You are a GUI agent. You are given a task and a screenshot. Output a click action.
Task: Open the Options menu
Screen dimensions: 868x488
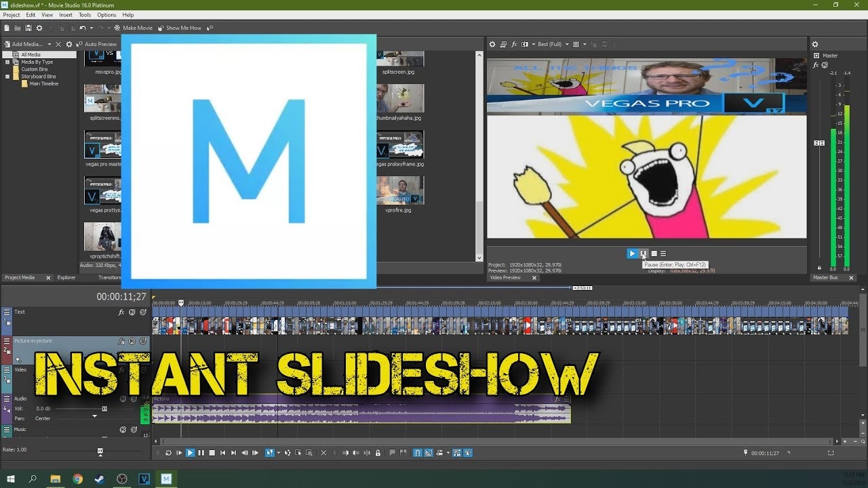pos(106,15)
